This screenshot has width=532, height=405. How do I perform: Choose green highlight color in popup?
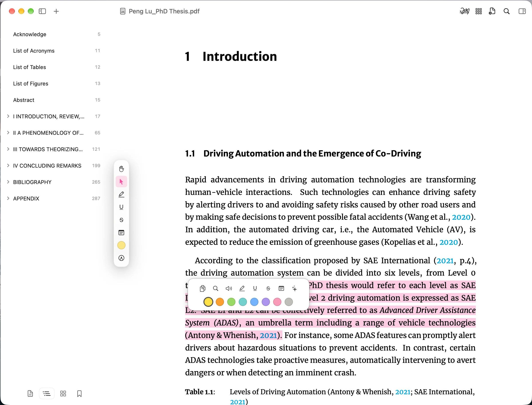coord(231,302)
